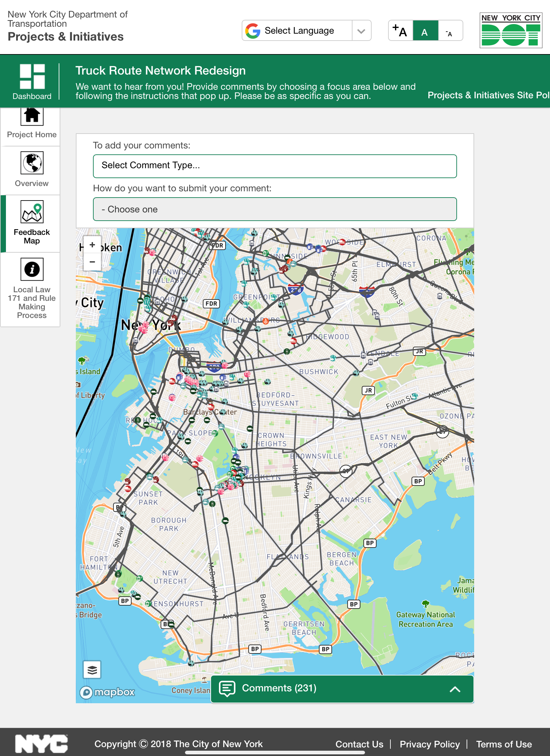Open the Contact Us link
The height and width of the screenshot is (756, 550).
(x=359, y=744)
